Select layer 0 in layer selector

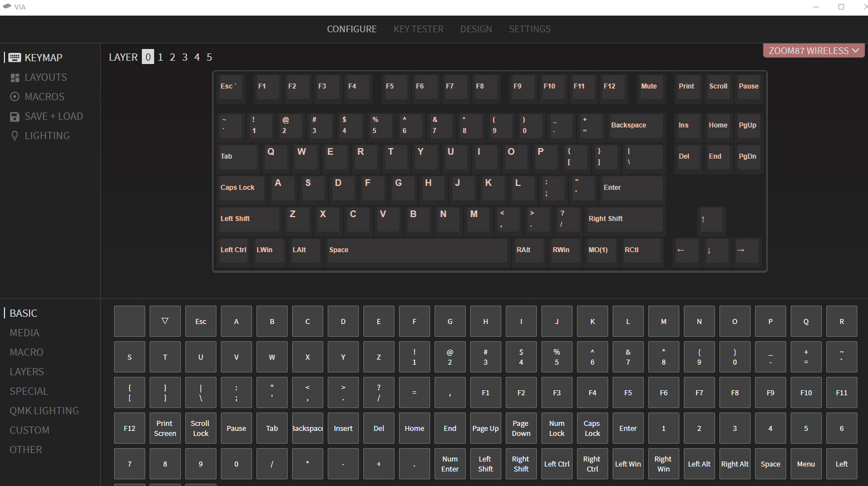(148, 57)
